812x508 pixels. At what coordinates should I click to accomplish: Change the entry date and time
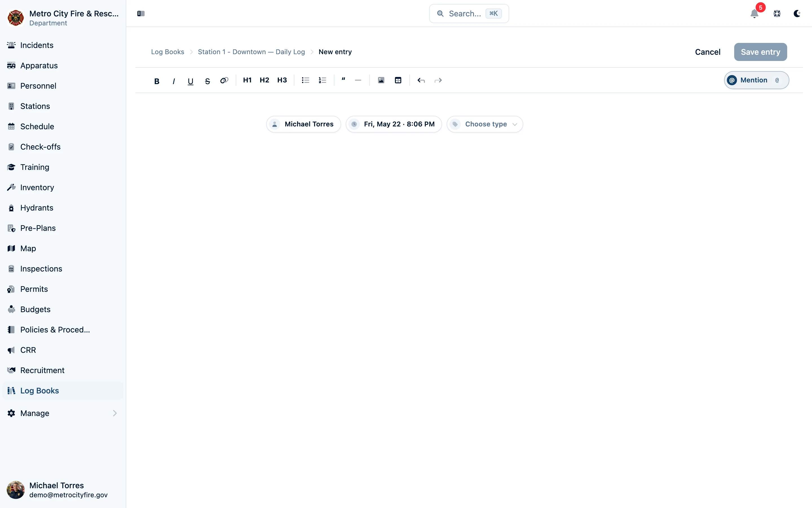pos(394,124)
